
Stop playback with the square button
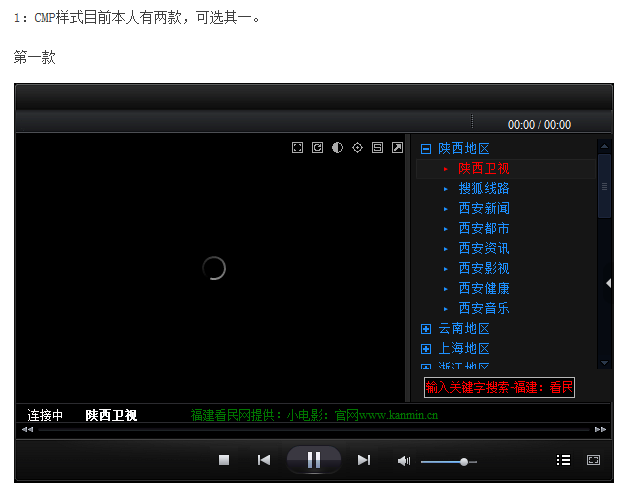pyautogui.click(x=224, y=460)
